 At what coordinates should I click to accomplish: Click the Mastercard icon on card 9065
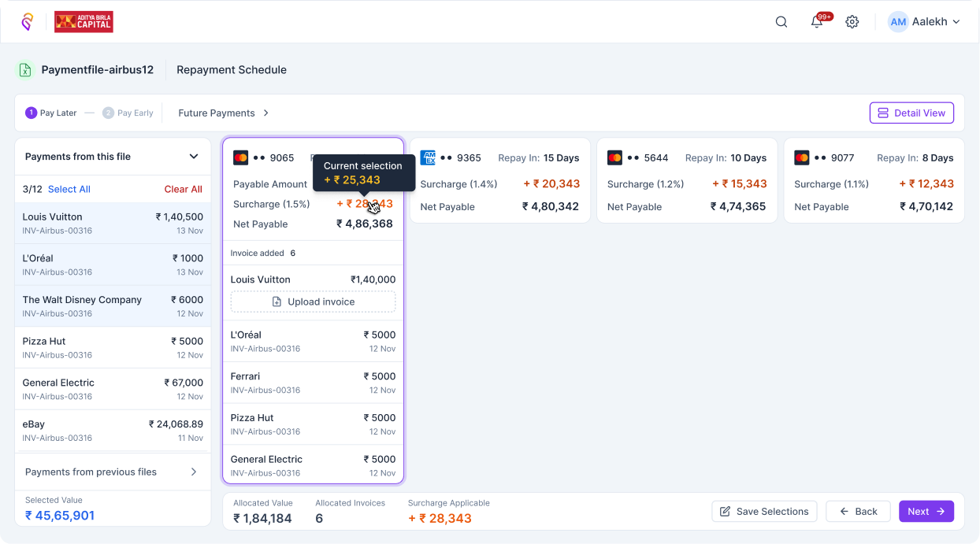tap(241, 157)
